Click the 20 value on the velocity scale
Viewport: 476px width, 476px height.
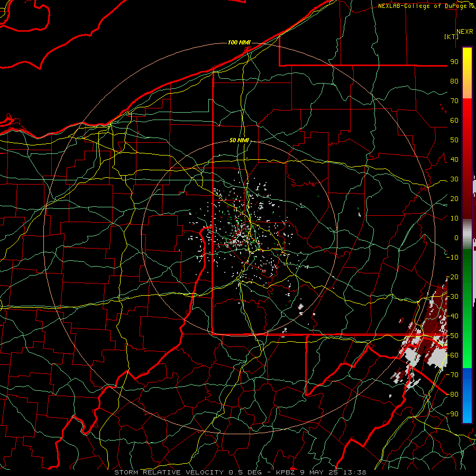(x=454, y=198)
